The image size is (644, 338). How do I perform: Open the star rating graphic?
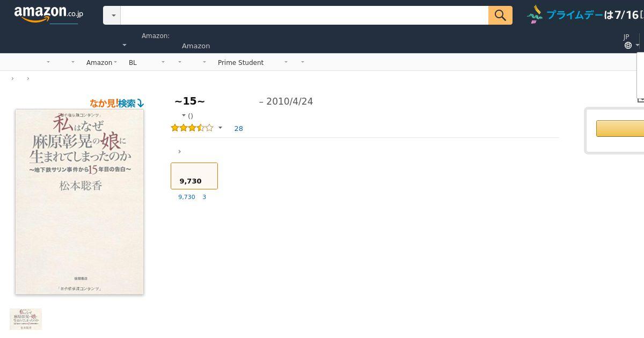click(192, 128)
